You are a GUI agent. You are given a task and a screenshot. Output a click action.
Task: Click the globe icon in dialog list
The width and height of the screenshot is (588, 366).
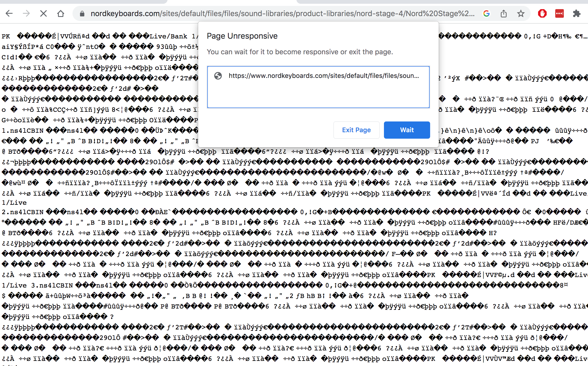pyautogui.click(x=218, y=76)
